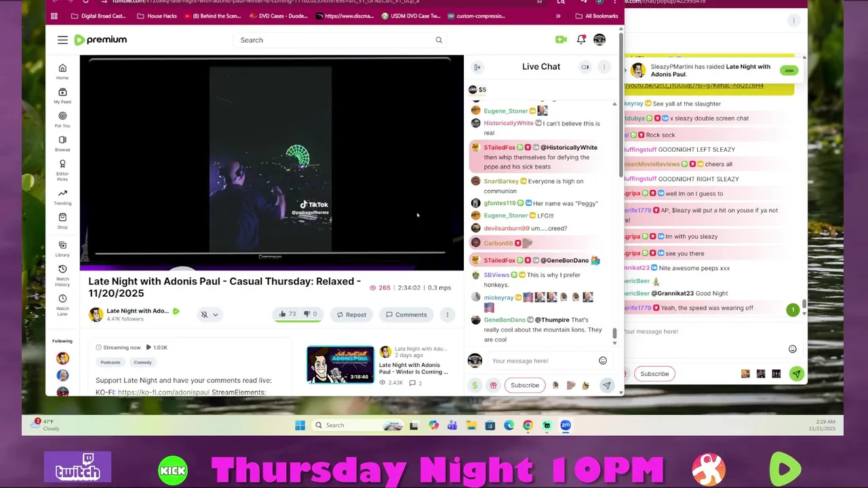Open My Feed in the sidebar

[62, 96]
